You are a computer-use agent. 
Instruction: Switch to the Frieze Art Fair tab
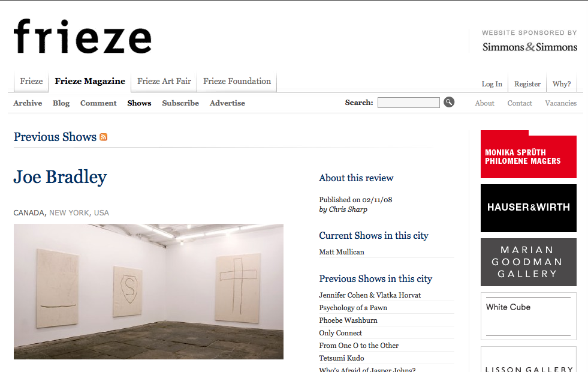pos(164,81)
